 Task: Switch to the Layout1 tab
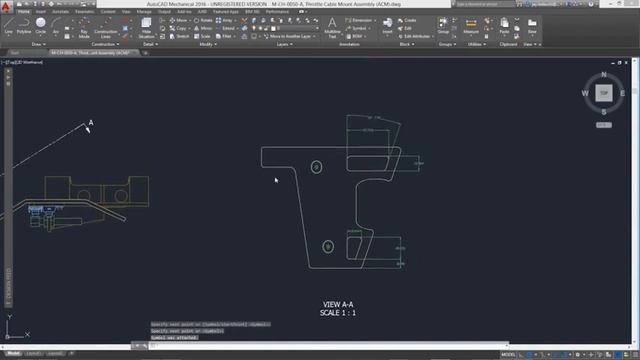tap(33, 353)
